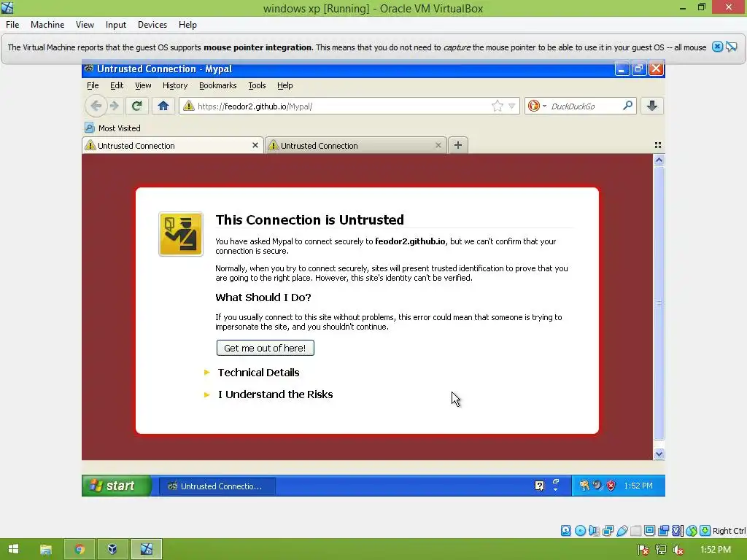Close the first Untrusted Connection tab
Screen dimensions: 747x560
[255, 145]
